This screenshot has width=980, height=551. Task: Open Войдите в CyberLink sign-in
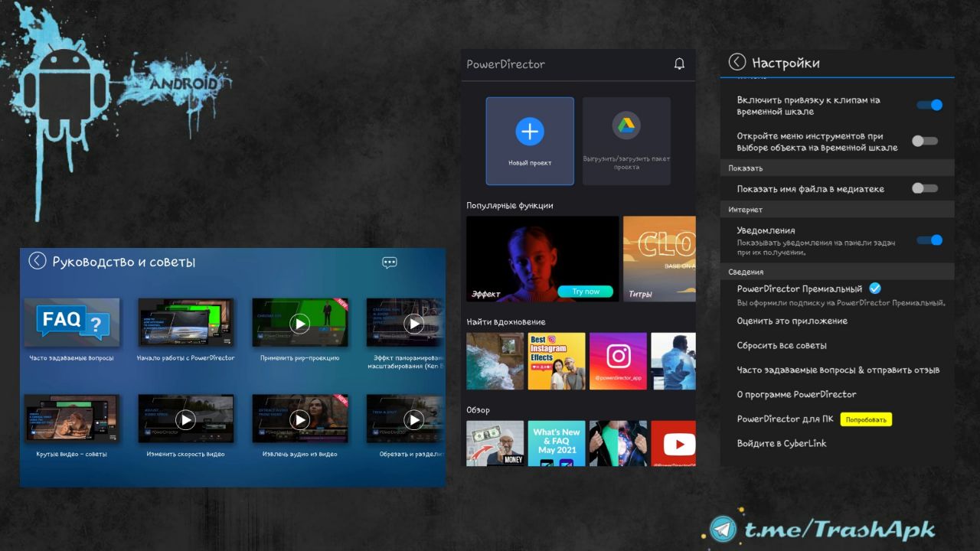point(781,444)
